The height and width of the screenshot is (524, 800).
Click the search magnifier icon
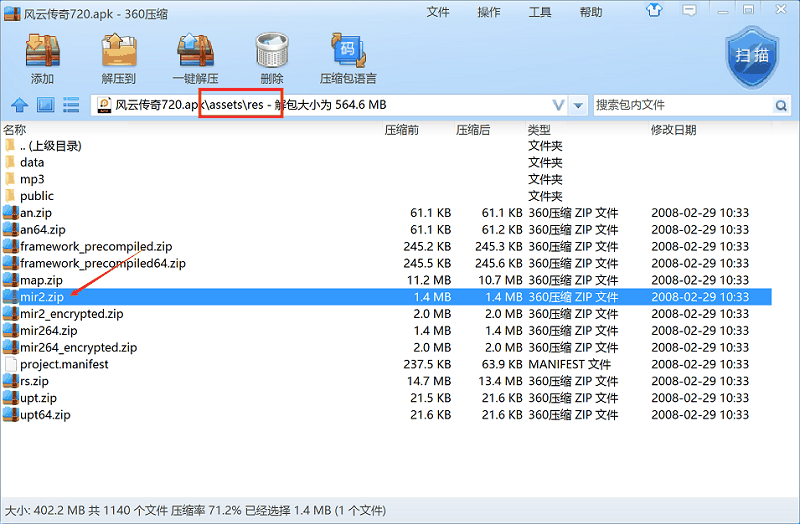coord(781,106)
